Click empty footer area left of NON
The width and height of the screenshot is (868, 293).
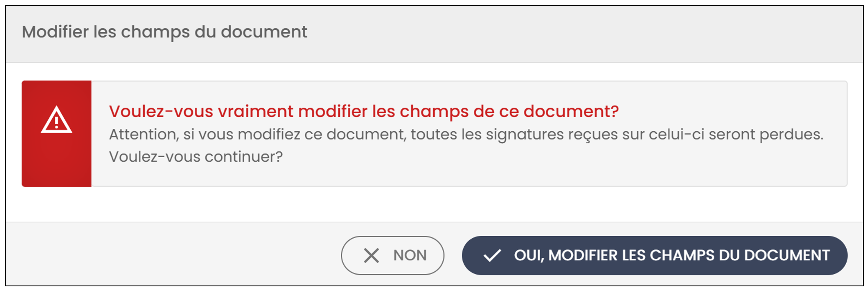click(167, 255)
